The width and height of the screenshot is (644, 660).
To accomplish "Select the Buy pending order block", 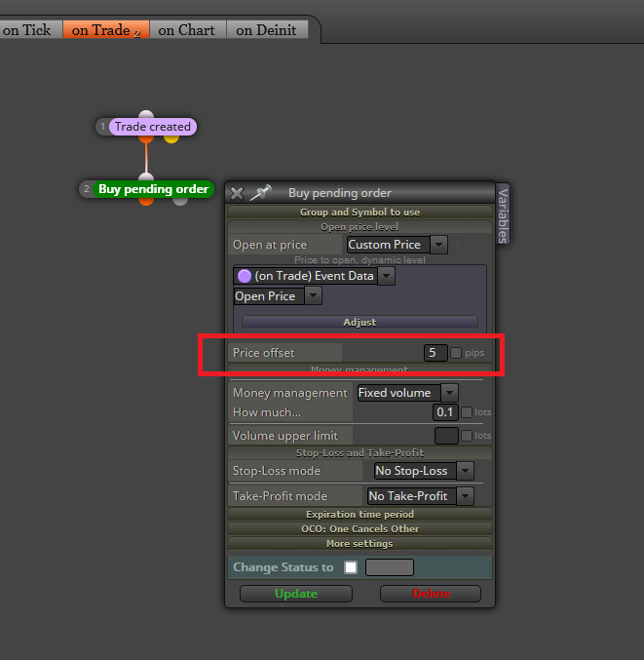I will (x=153, y=189).
